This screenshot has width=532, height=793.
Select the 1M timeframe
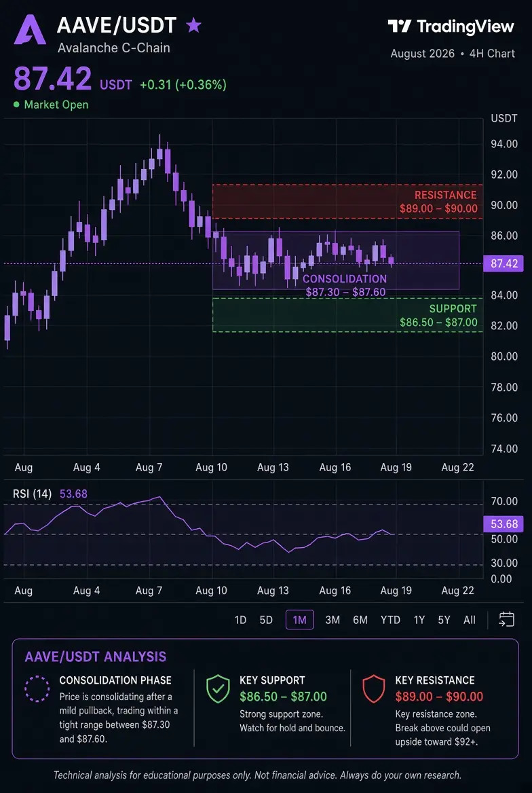click(300, 619)
